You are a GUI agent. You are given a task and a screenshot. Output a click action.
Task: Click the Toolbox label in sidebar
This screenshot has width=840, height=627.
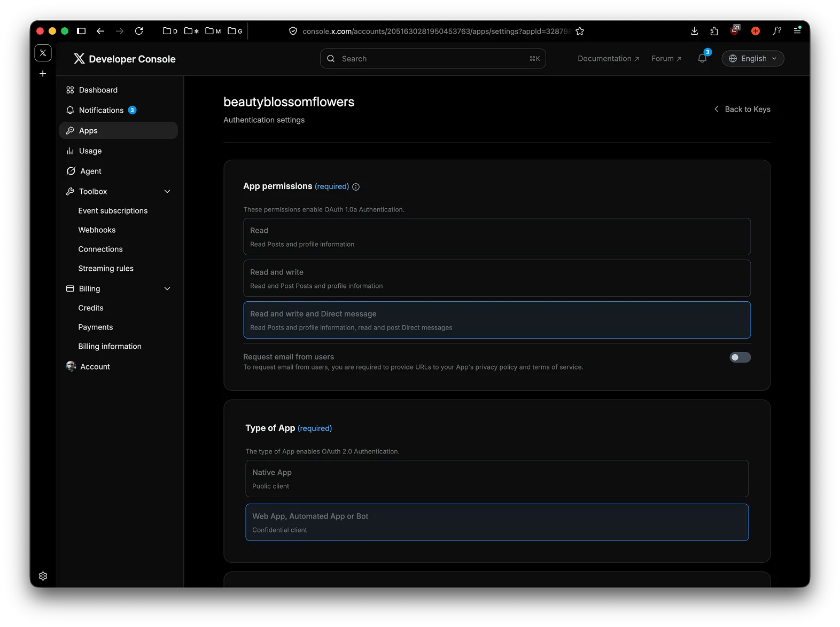(93, 191)
